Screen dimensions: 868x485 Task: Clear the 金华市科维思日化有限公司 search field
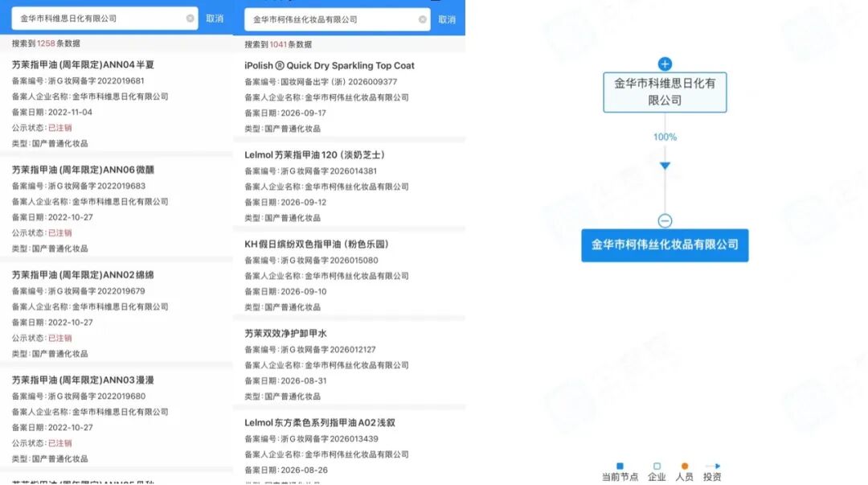pos(190,18)
